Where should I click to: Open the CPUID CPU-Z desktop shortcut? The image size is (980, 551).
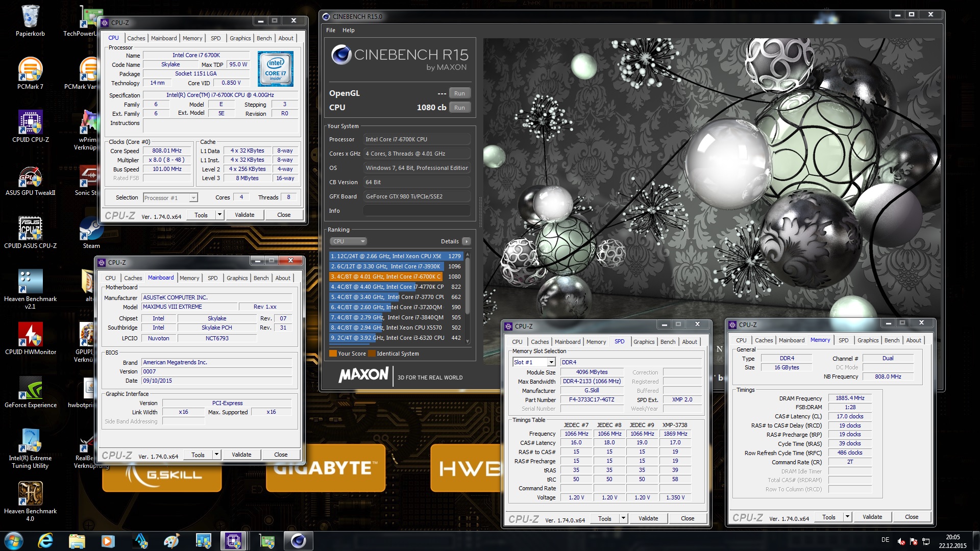[31, 127]
